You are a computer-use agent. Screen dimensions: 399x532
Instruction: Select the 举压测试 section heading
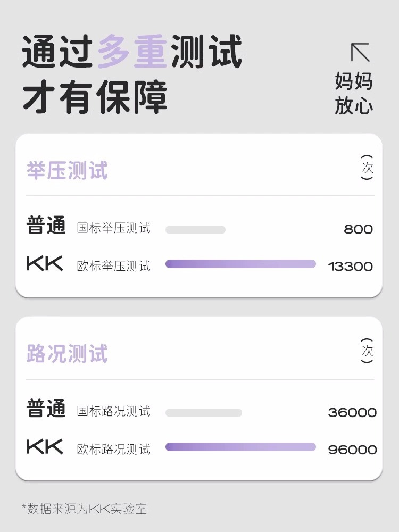coord(68,171)
